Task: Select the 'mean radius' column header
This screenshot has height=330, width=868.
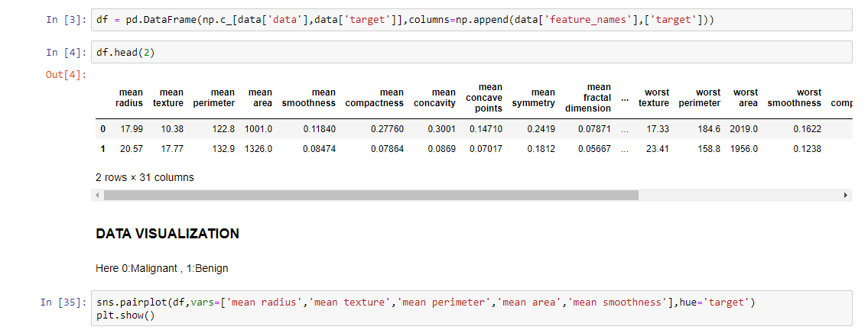Action: 129,98
